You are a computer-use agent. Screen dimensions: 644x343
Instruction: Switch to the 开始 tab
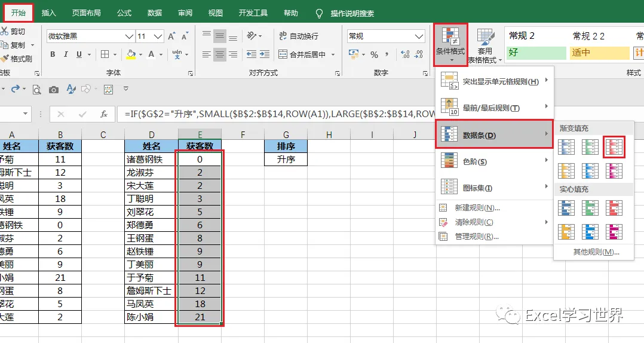[19, 13]
